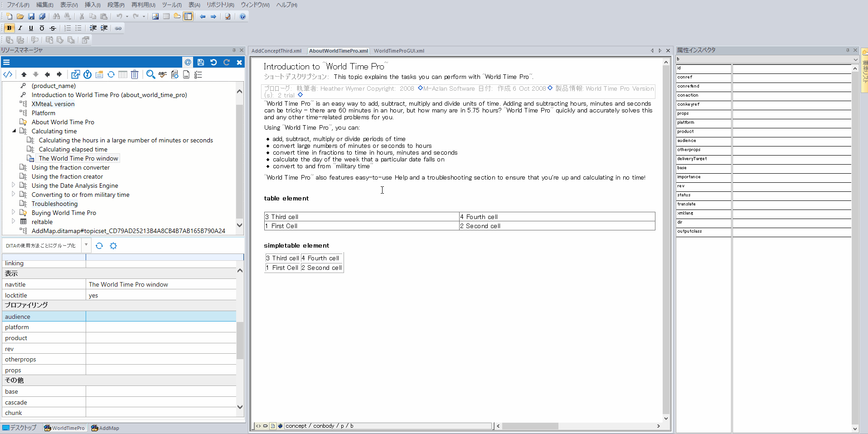Toggle bold formatting
This screenshot has width=868, height=434.
(x=9, y=28)
